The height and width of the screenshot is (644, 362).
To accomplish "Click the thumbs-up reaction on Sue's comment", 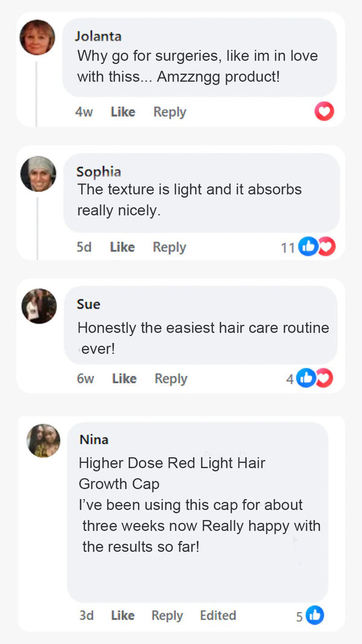I will pos(306,378).
